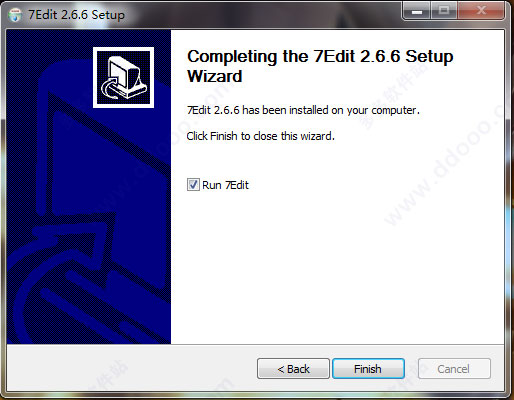Click the "7Edit 2.6.6 Setup" title bar text

(76, 15)
